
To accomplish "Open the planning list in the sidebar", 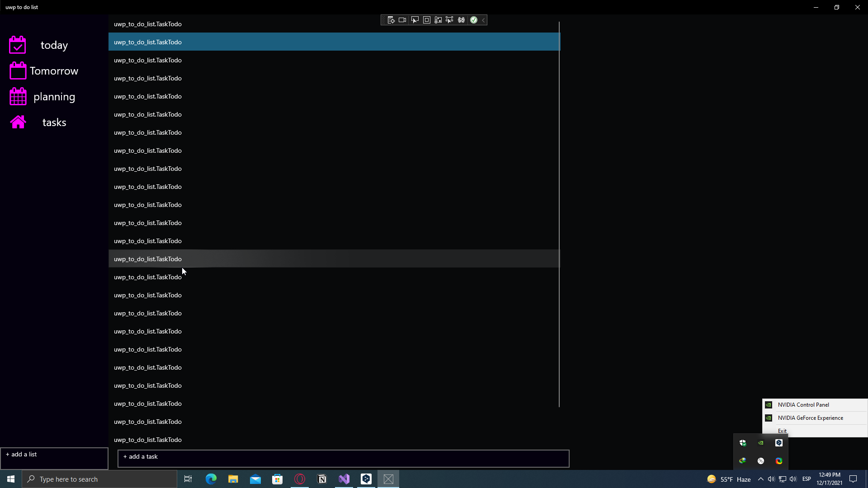I will (x=54, y=97).
